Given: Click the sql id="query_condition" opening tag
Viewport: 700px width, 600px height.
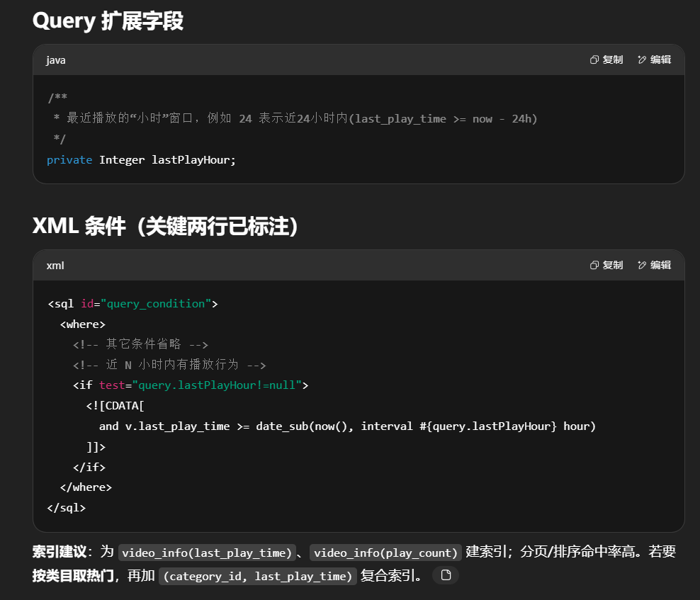Looking at the screenshot, I should (x=132, y=304).
